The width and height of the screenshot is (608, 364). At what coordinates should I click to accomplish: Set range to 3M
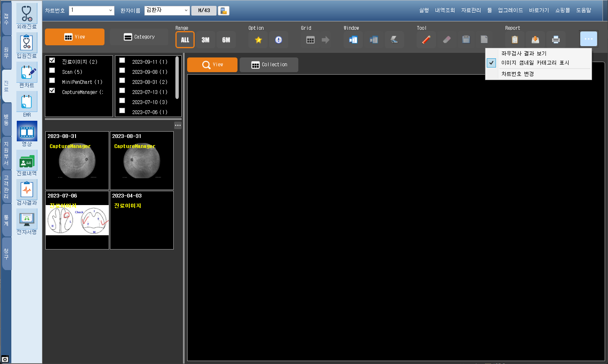pos(206,40)
